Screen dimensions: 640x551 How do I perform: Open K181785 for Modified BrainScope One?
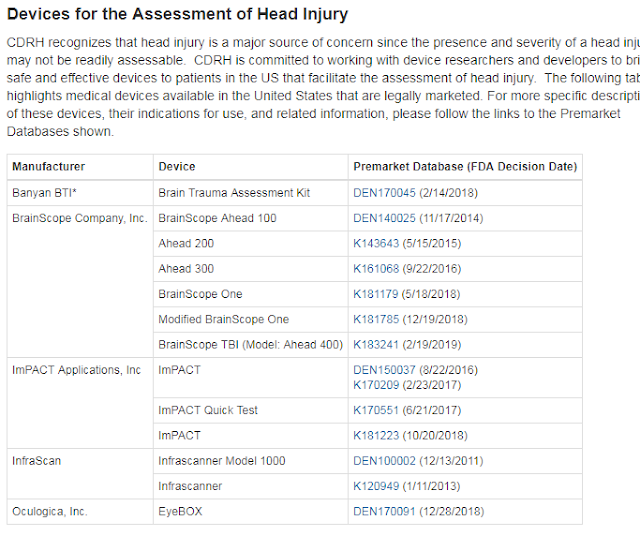pyautogui.click(x=376, y=319)
